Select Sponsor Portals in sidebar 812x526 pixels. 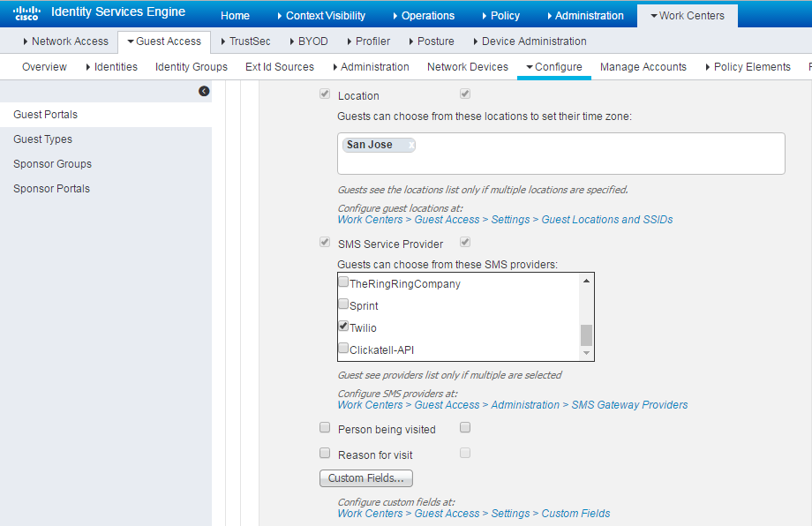point(106,189)
